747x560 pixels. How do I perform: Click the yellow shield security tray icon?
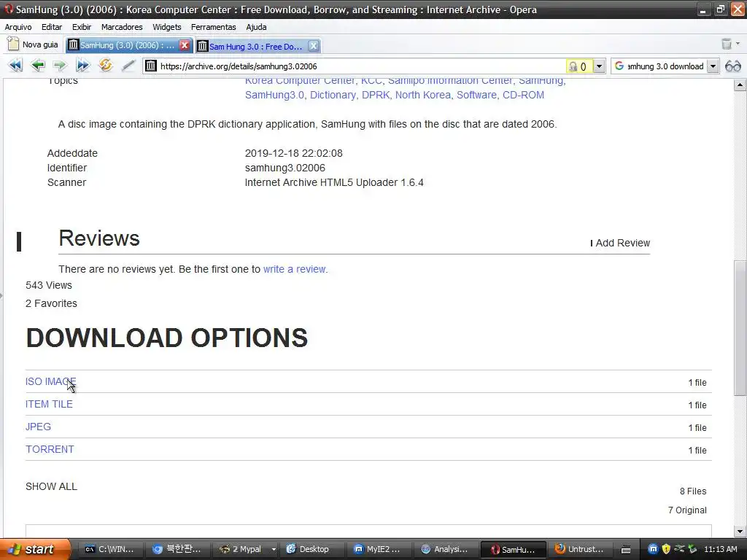tap(666, 549)
